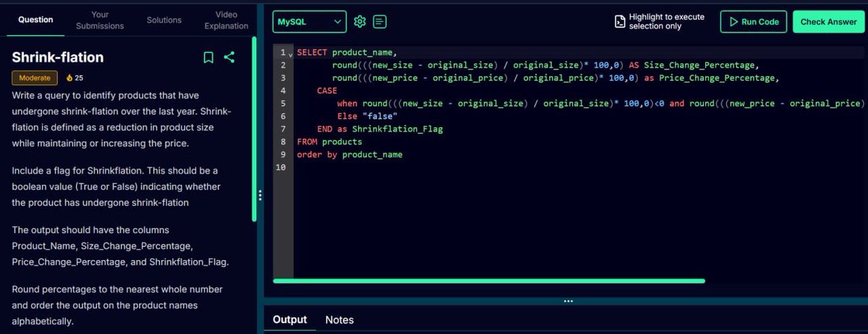
Task: Click the 'Else "false"' code line
Action: coord(367,116)
